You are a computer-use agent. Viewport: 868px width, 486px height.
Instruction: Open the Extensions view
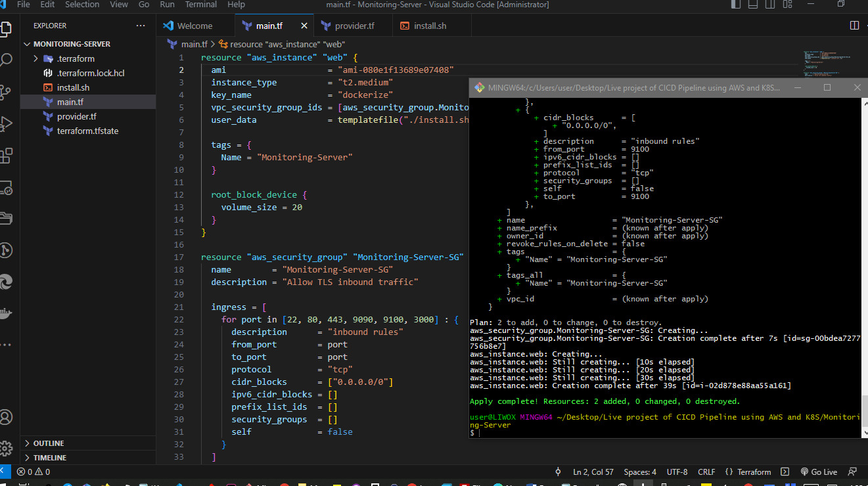(x=6, y=155)
